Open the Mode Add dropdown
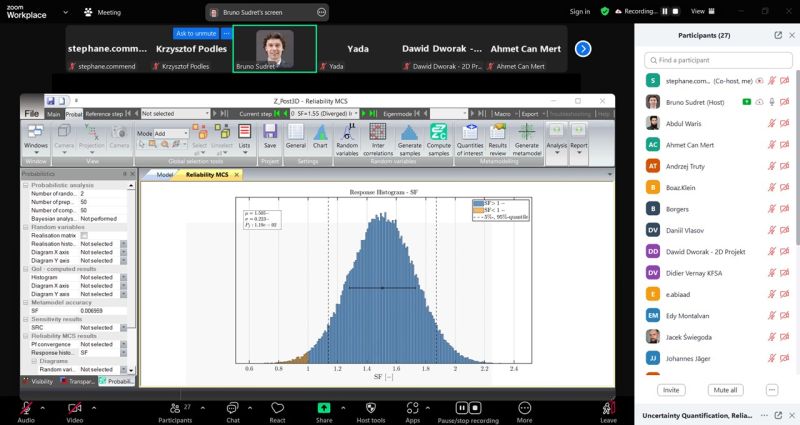The image size is (800, 425). tap(172, 133)
